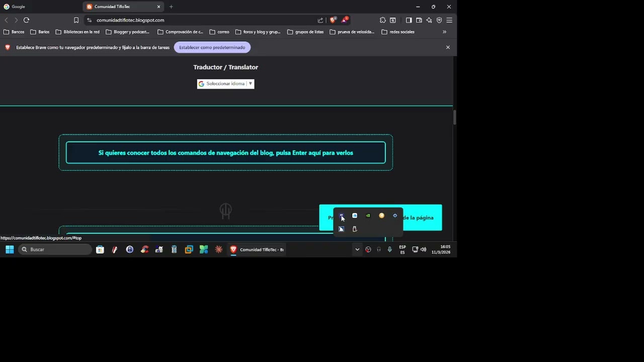Click the Windows Buscar search box
The image size is (644, 362).
tap(55, 249)
